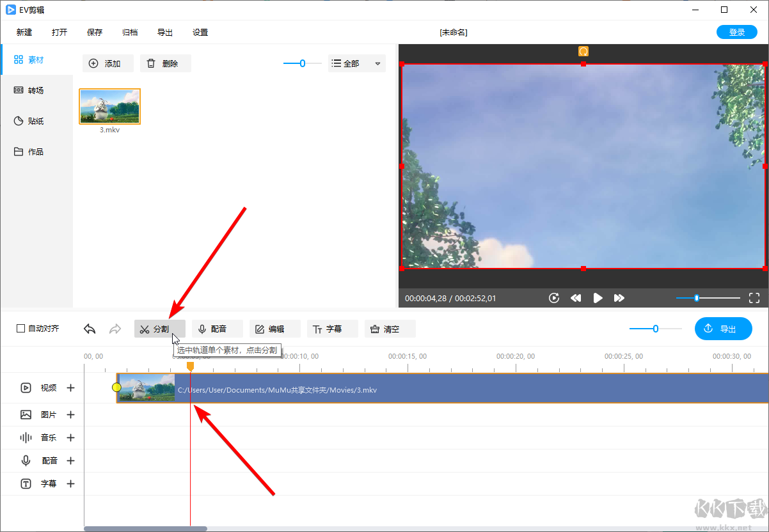Open the 字幕 subtitle tool
The width and height of the screenshot is (769, 532).
click(x=332, y=328)
